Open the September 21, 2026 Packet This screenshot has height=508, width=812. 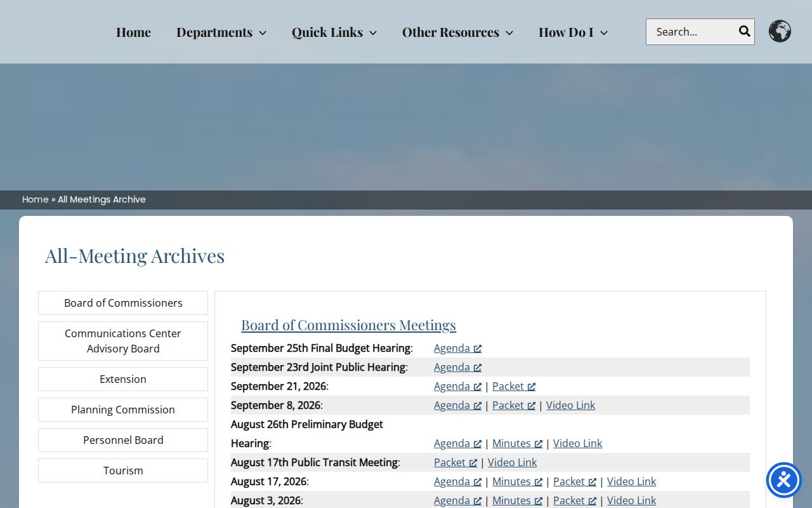point(514,386)
